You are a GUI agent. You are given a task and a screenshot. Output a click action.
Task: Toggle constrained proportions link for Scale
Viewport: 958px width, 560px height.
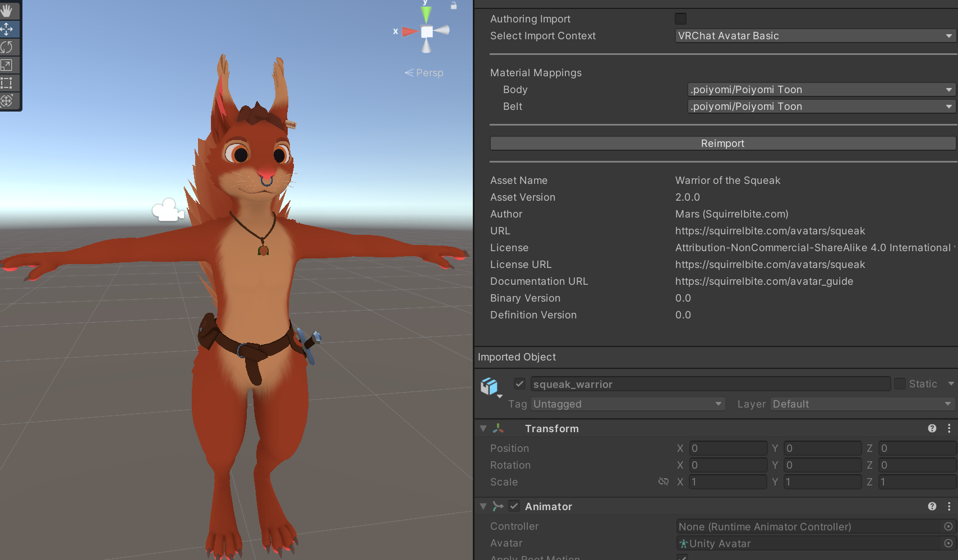click(664, 482)
